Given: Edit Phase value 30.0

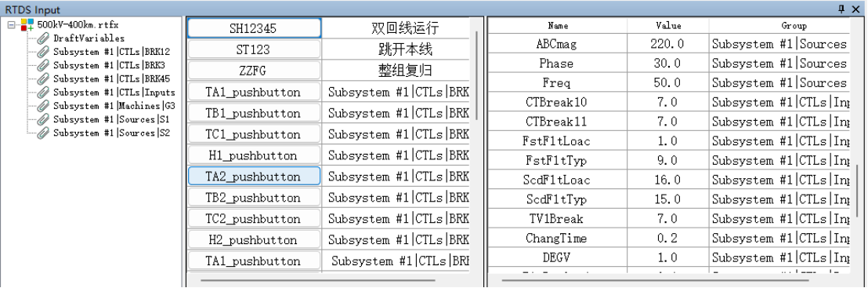Looking at the screenshot, I should click(x=668, y=64).
